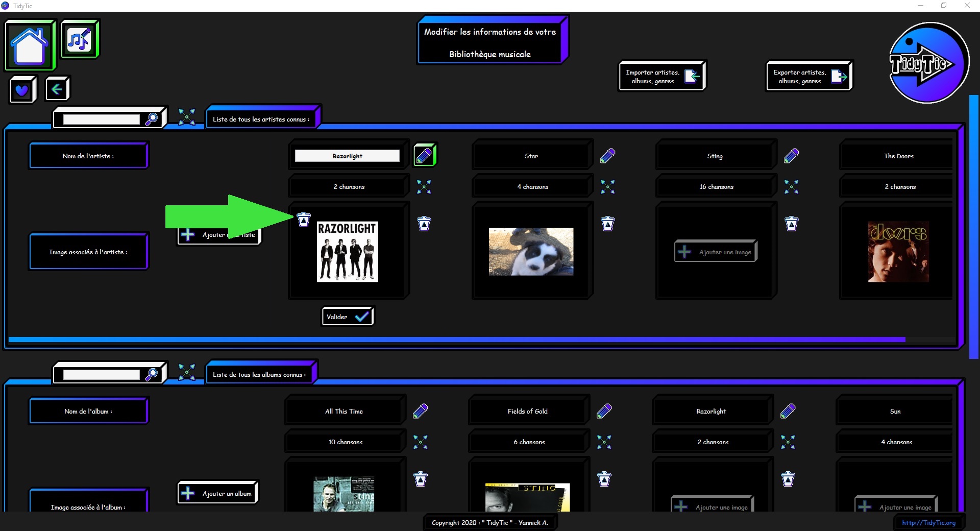Click Ajouter un album button
This screenshot has height=531, width=980.
(x=218, y=493)
